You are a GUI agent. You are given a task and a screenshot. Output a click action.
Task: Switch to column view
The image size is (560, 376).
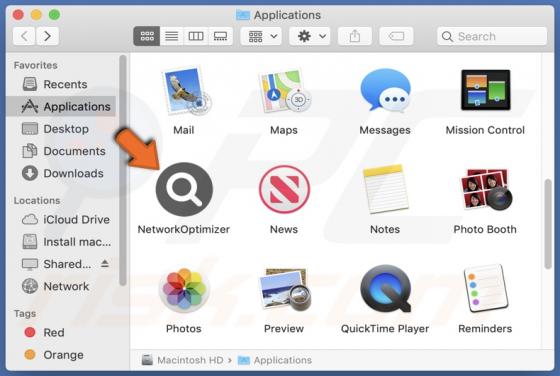click(x=196, y=36)
